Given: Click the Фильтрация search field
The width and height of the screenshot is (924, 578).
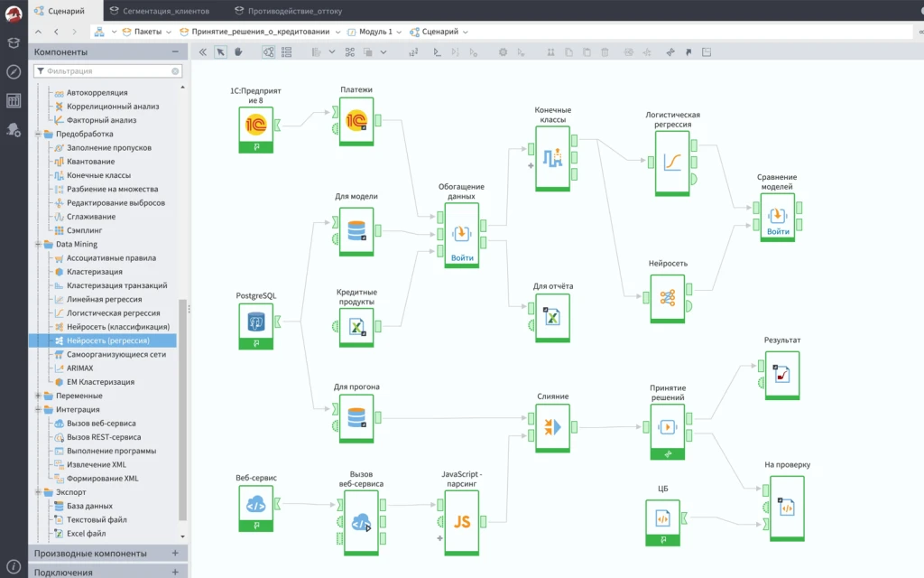Looking at the screenshot, I should pos(108,70).
